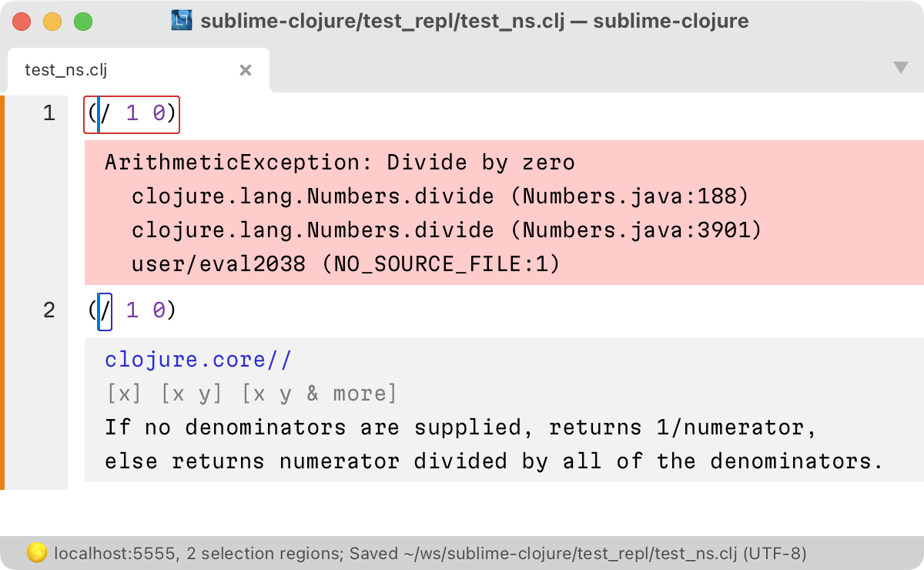The width and height of the screenshot is (924, 570).
Task: Click the ArithmeticException: Divide by zero message
Action: (x=340, y=163)
